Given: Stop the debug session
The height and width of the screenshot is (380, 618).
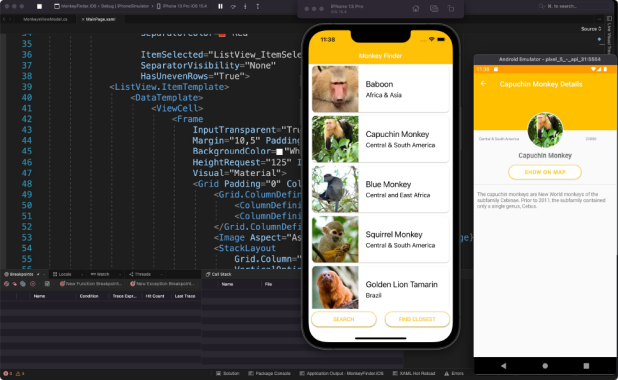Looking at the screenshot, I should [x=39, y=6].
